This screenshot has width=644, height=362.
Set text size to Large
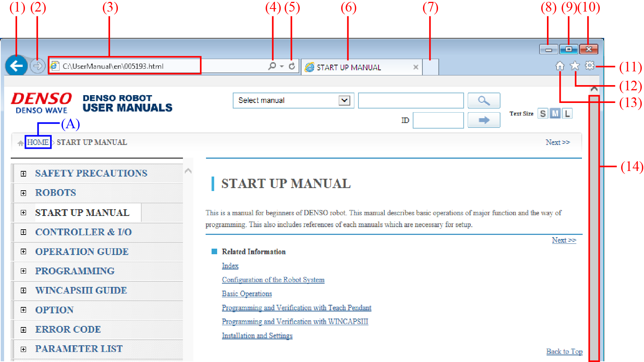pyautogui.click(x=567, y=114)
